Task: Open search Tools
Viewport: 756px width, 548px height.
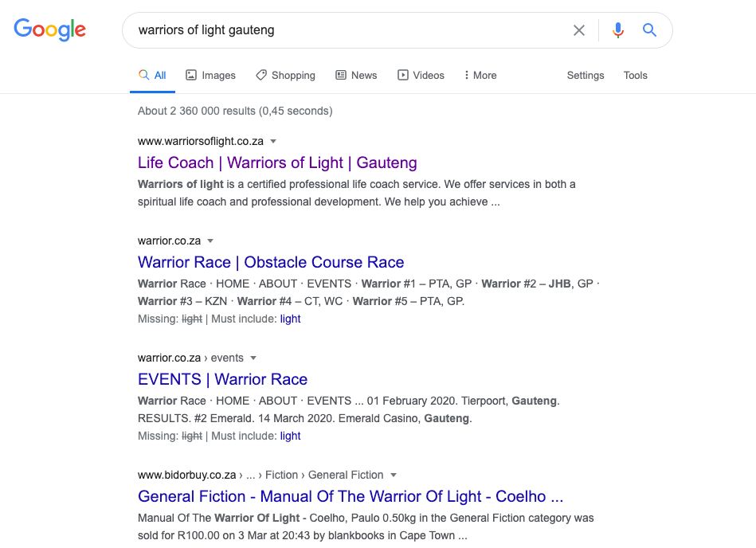Action: point(635,75)
